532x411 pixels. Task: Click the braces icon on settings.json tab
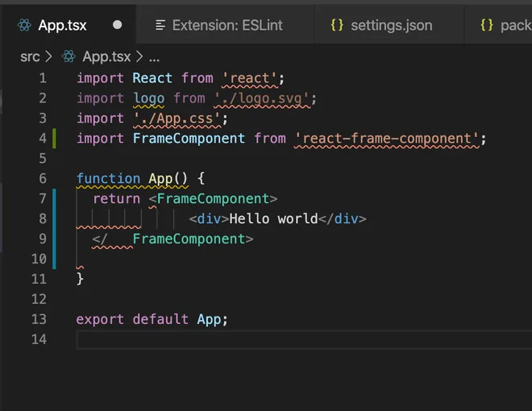click(x=337, y=25)
